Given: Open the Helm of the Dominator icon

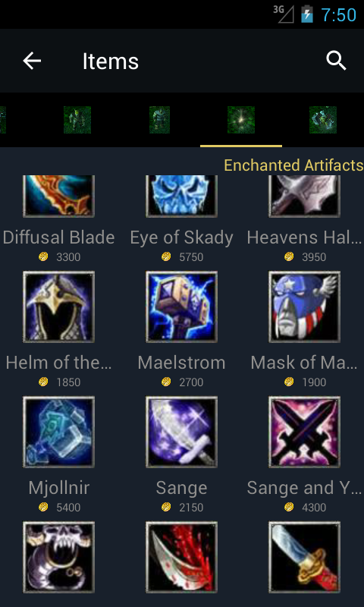Looking at the screenshot, I should (x=59, y=307).
